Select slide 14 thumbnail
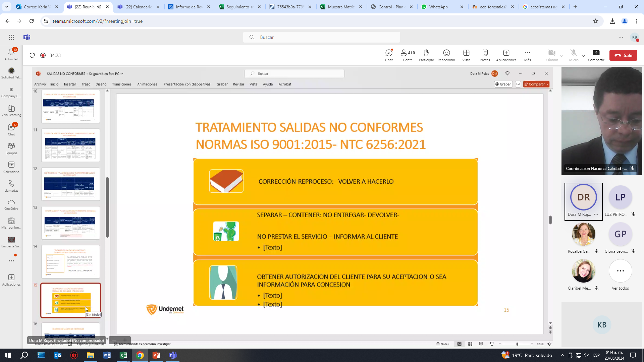Image resolution: width=644 pixels, height=362 pixels. tap(70, 261)
